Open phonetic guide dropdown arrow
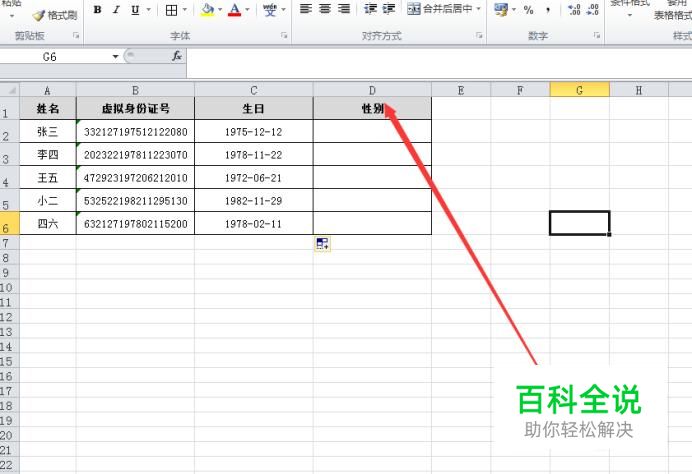Viewport: 692px width, 474px height. 283,9
